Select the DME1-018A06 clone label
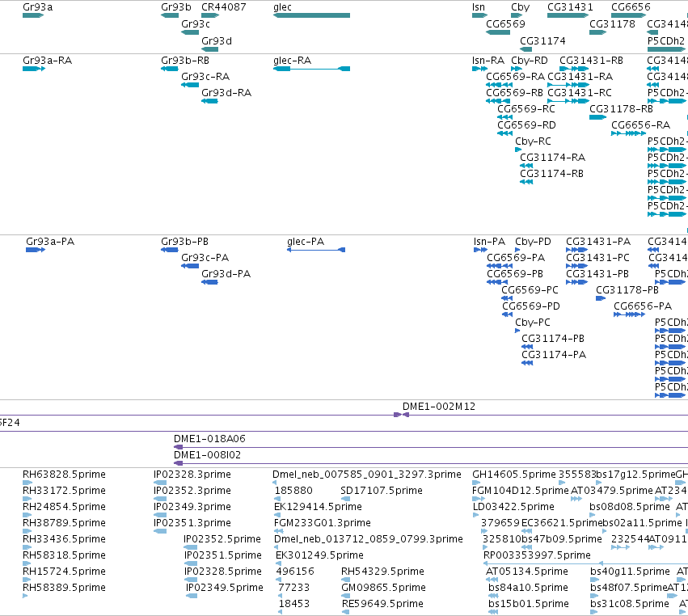Screen dimensions: 688x616 point(209,439)
